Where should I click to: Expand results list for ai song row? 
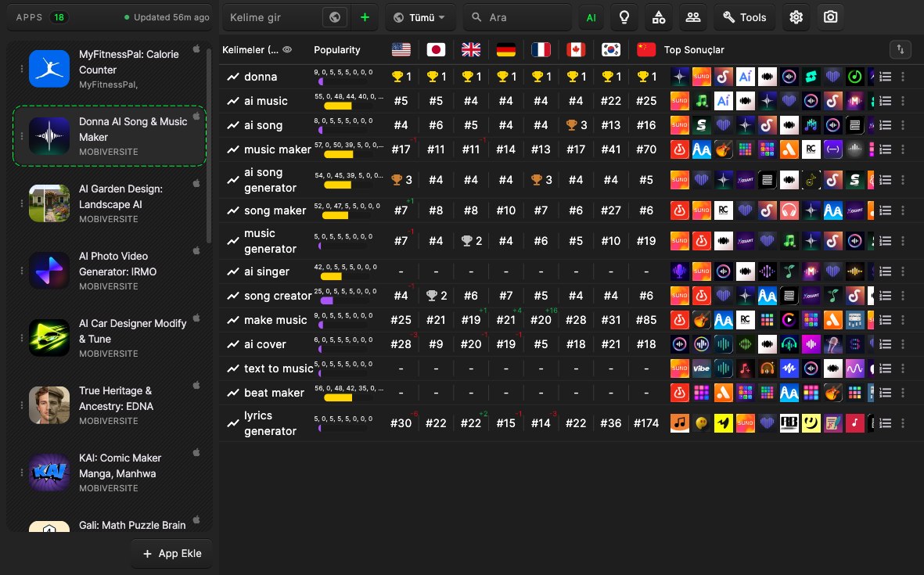pyautogui.click(x=885, y=125)
